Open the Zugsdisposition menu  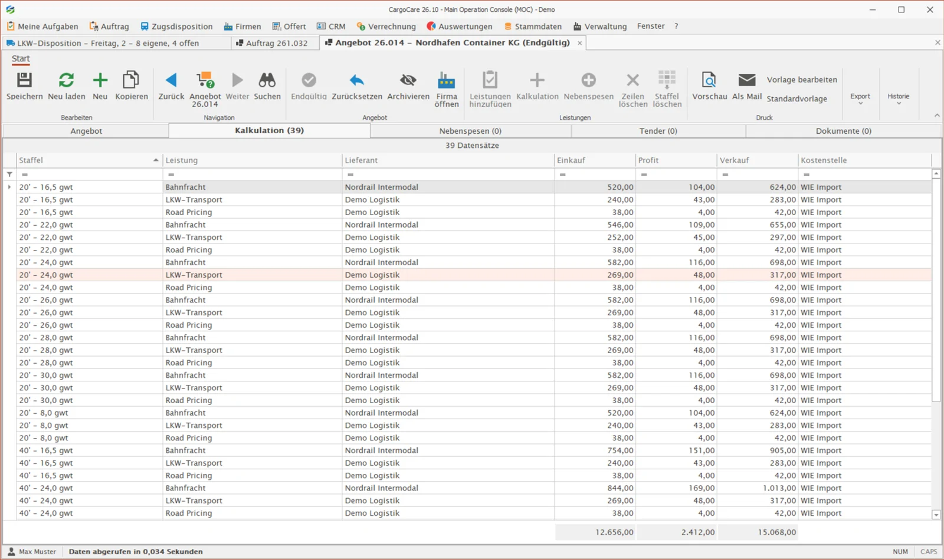point(176,27)
